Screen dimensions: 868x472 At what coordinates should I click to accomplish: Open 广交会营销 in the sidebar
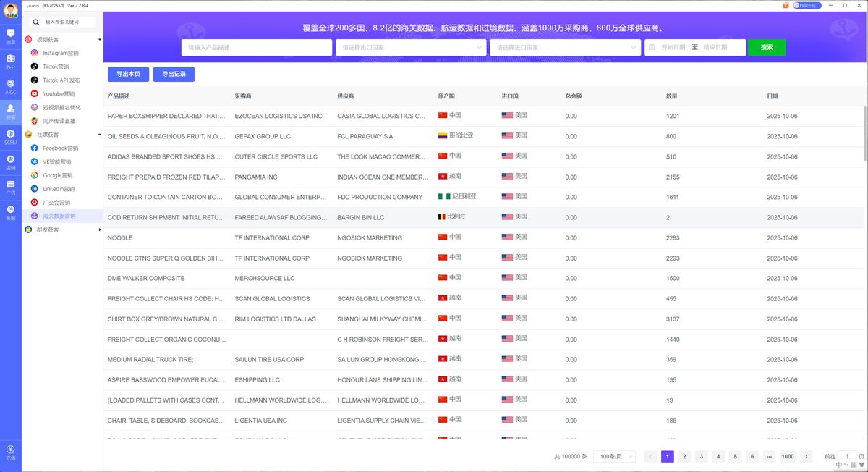(56, 203)
